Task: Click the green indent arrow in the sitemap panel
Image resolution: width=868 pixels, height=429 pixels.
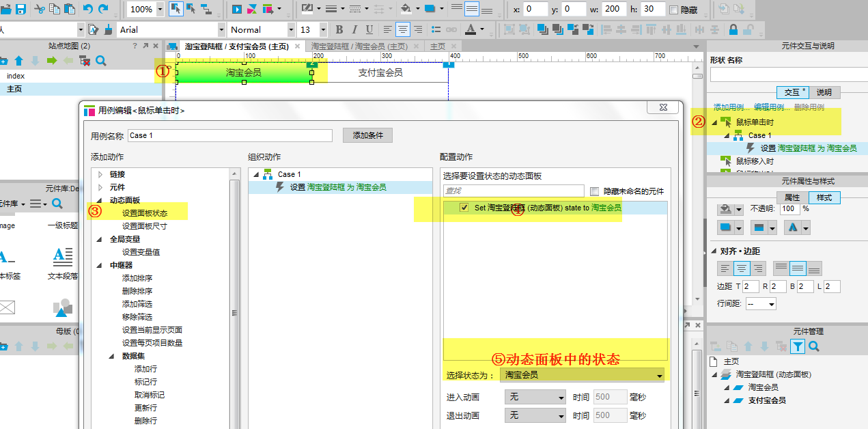Action: (52, 61)
